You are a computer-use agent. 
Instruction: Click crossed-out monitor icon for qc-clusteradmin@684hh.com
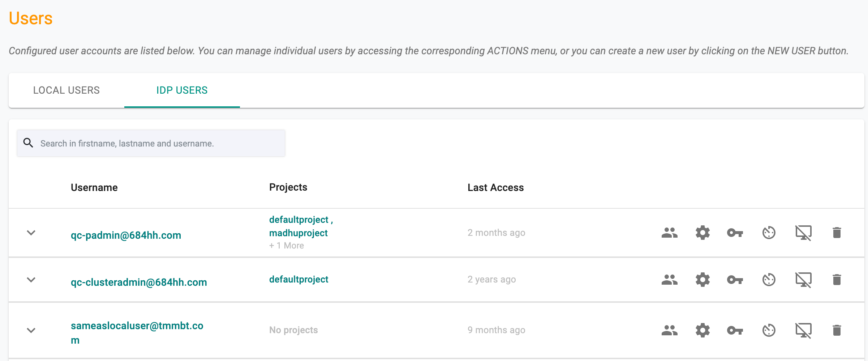pos(803,280)
